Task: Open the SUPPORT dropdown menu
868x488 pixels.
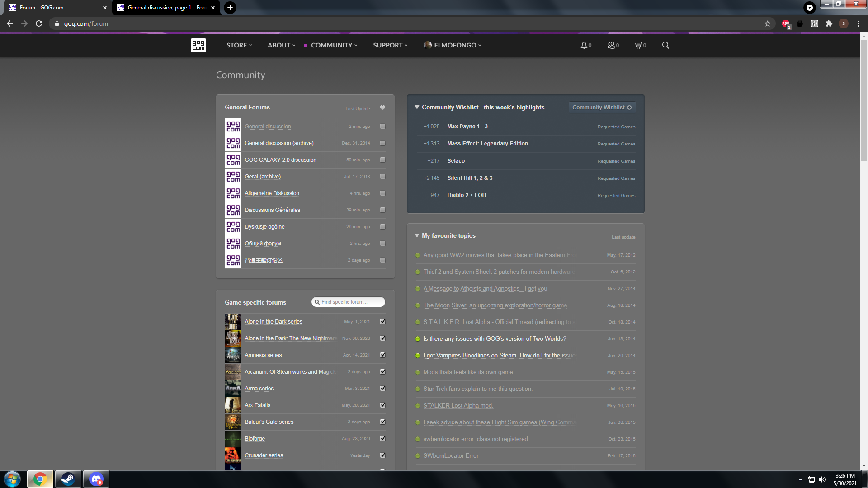Action: (390, 45)
